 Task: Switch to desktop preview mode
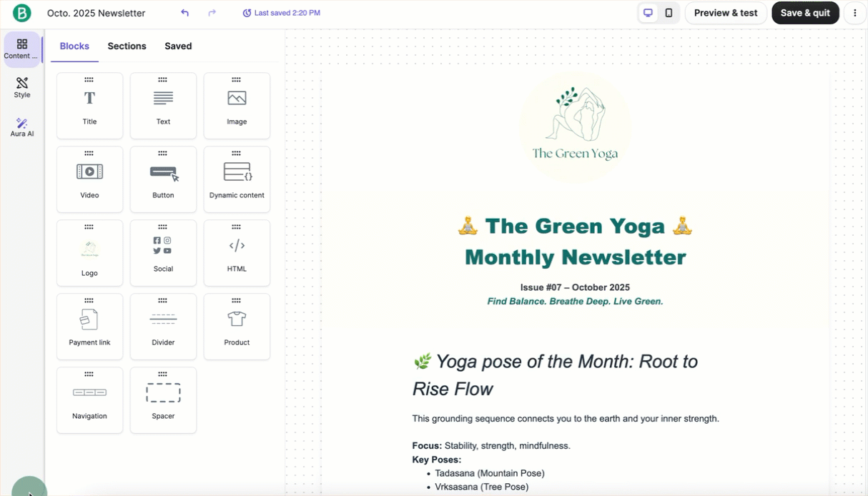pyautogui.click(x=648, y=13)
